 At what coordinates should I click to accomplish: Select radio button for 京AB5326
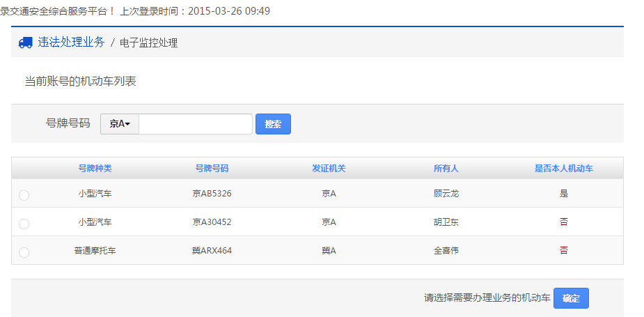click(24, 196)
